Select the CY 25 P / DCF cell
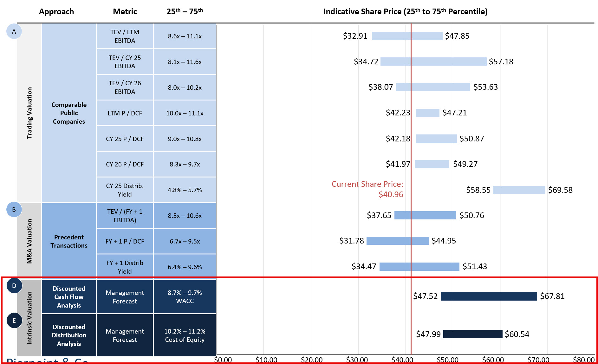Image resolution: width=598 pixels, height=364 pixels. click(125, 139)
